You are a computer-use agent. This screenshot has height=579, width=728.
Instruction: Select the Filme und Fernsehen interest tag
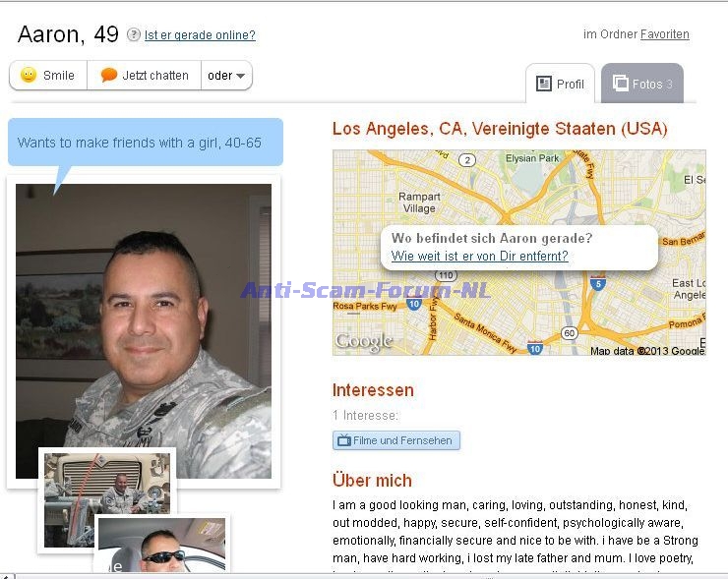(396, 440)
